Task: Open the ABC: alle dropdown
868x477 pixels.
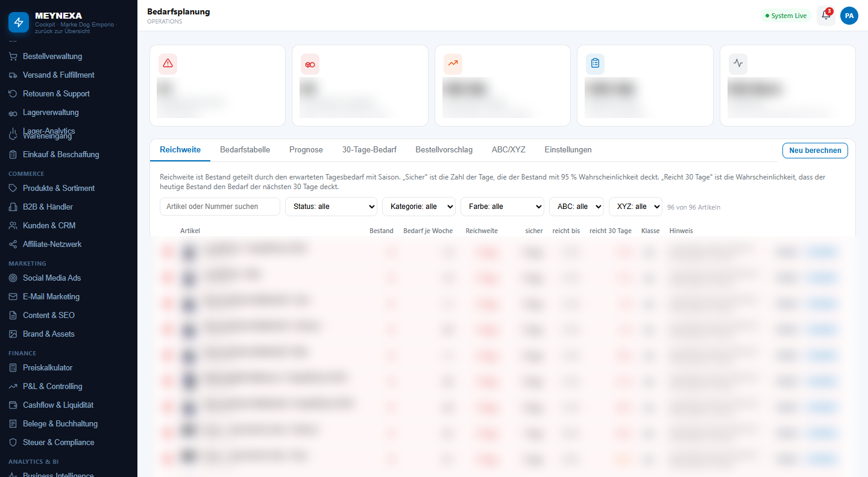Action: [576, 207]
